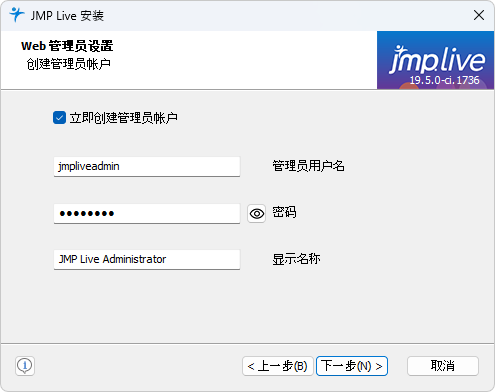Open the info help icon
495x392 pixels.
click(25, 366)
